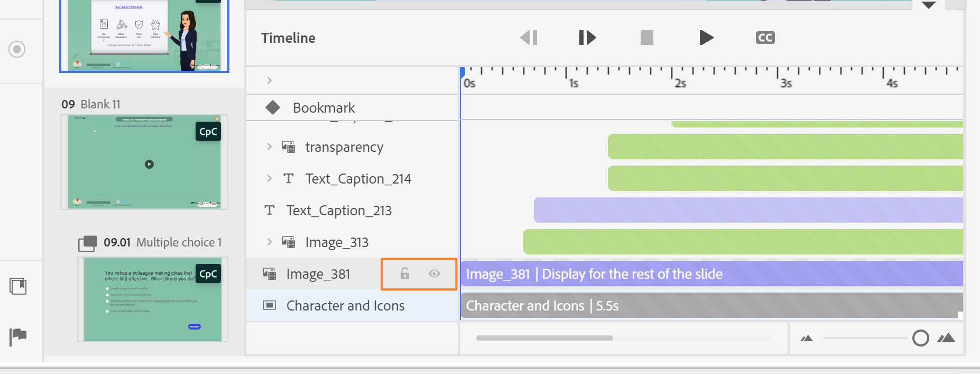Click the record circle in left sidebar
This screenshot has height=374, width=980.
tap(17, 49)
